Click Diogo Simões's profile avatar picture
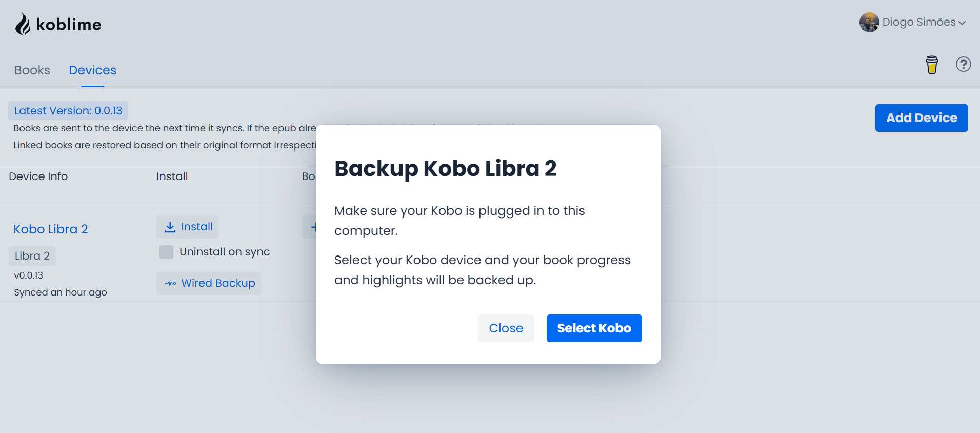The width and height of the screenshot is (980, 433). click(x=869, y=22)
